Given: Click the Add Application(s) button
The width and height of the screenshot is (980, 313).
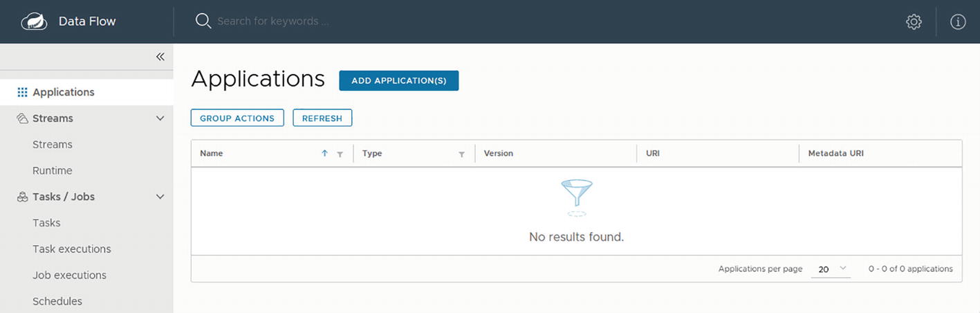Looking at the screenshot, I should click(x=398, y=80).
